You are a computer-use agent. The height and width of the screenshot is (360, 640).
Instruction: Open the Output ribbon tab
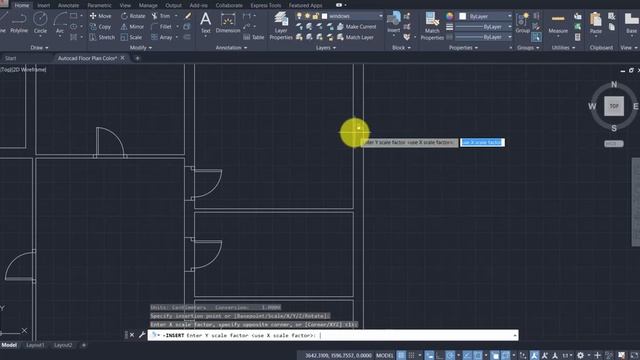tap(173, 5)
